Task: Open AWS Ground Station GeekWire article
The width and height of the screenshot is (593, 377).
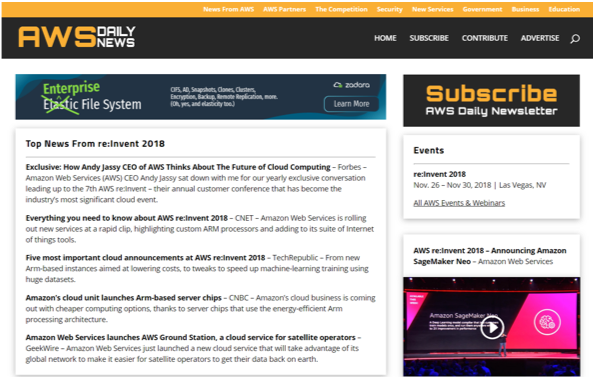Action: pyautogui.click(x=191, y=337)
